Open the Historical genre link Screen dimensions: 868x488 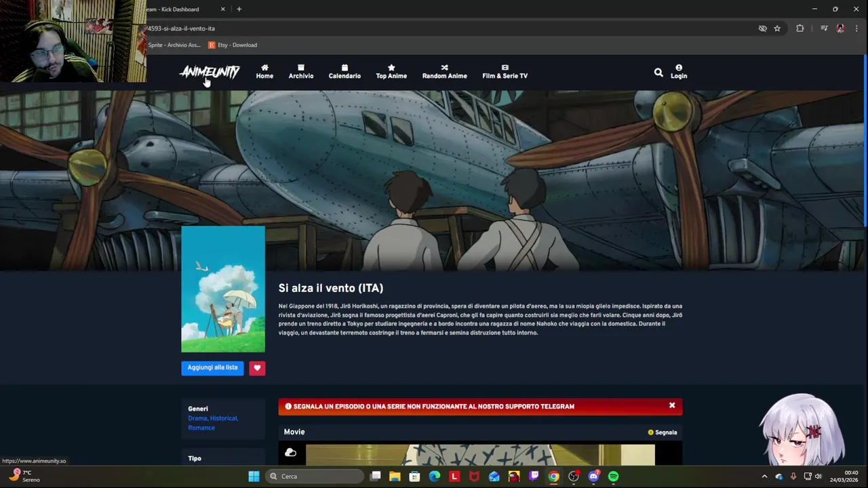pyautogui.click(x=224, y=418)
